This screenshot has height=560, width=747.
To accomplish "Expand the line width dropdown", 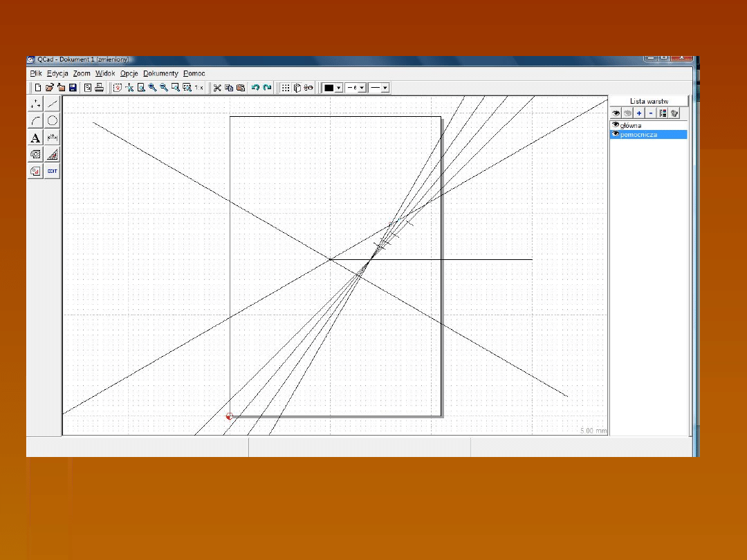I will [361, 88].
